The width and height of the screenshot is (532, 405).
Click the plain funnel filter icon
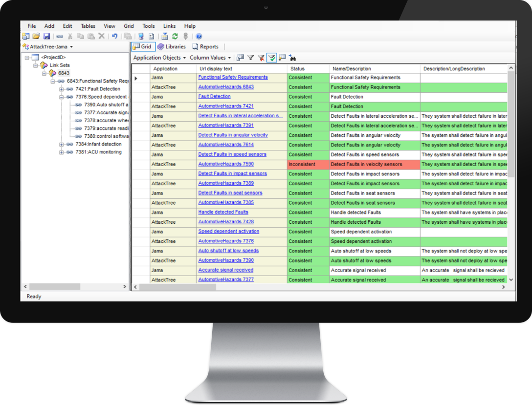point(250,58)
